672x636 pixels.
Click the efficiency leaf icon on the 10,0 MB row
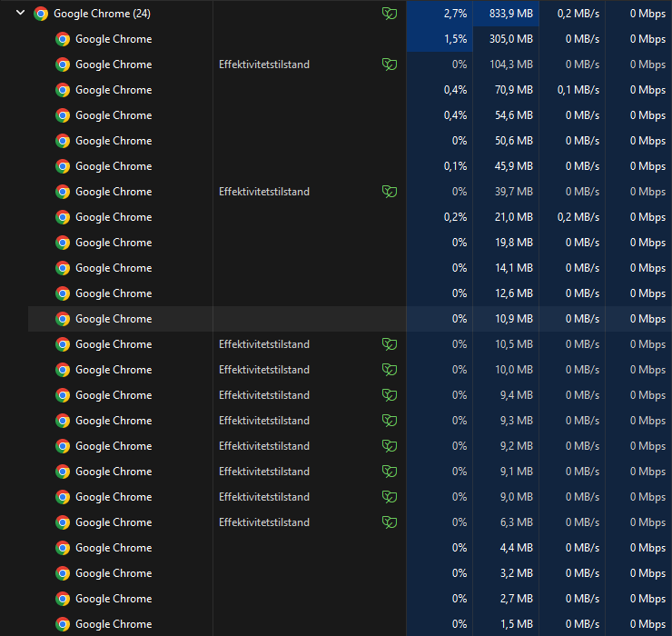coord(390,370)
